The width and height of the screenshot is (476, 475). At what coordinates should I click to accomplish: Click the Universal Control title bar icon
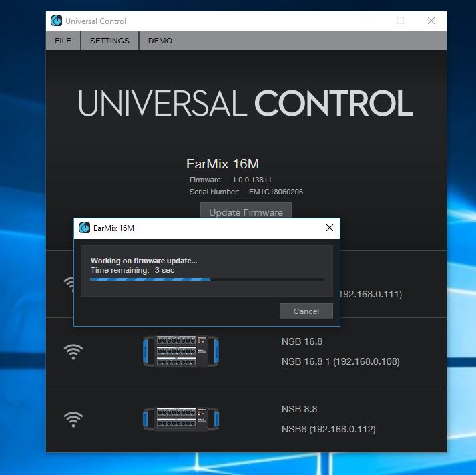57,21
